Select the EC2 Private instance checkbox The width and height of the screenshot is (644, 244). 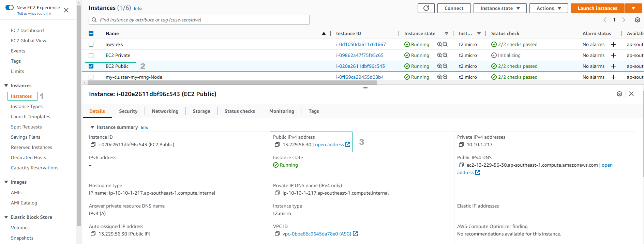(x=91, y=55)
